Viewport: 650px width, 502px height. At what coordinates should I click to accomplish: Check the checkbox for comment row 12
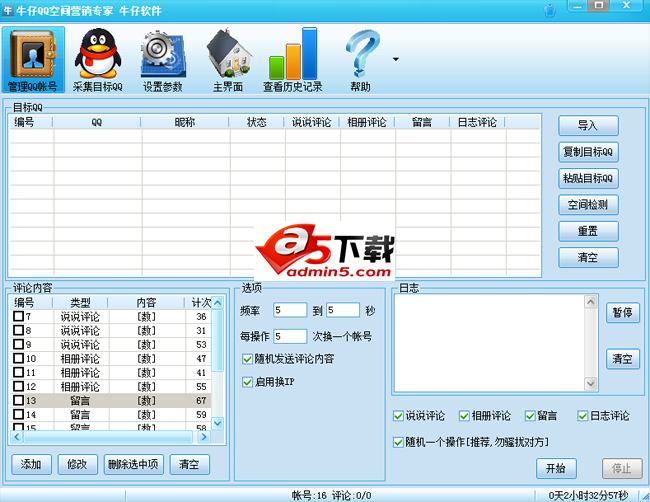(18, 386)
